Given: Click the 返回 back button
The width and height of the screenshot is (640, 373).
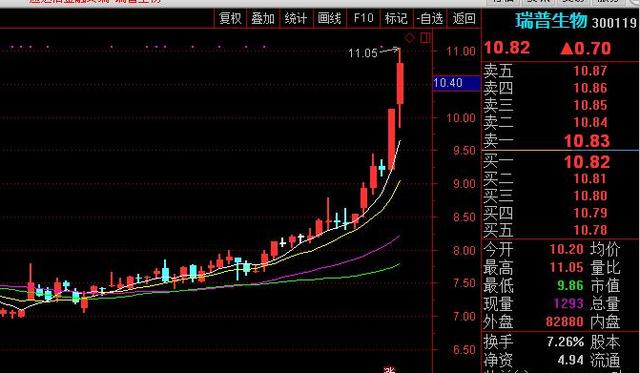Looking at the screenshot, I should [x=464, y=18].
